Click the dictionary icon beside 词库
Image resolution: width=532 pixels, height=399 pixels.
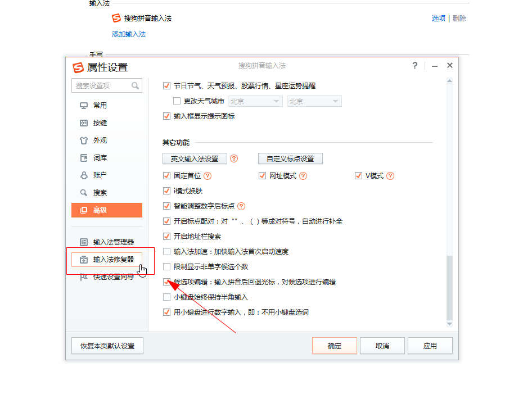tap(84, 158)
